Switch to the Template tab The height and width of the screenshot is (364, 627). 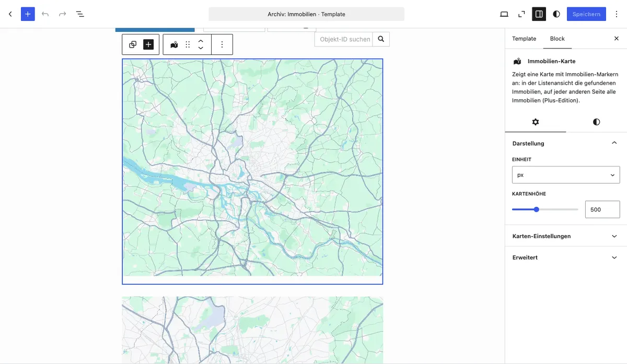524,39
